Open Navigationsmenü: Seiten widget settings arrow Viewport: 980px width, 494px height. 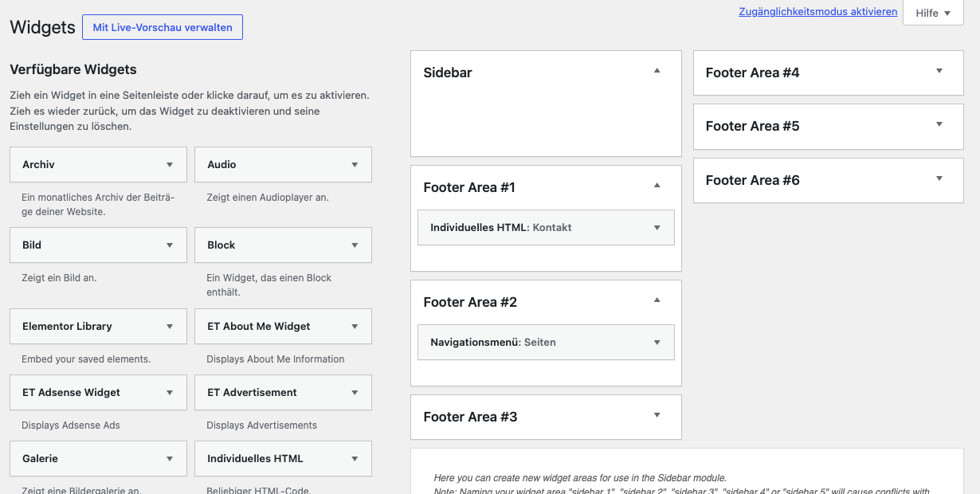pyautogui.click(x=657, y=343)
